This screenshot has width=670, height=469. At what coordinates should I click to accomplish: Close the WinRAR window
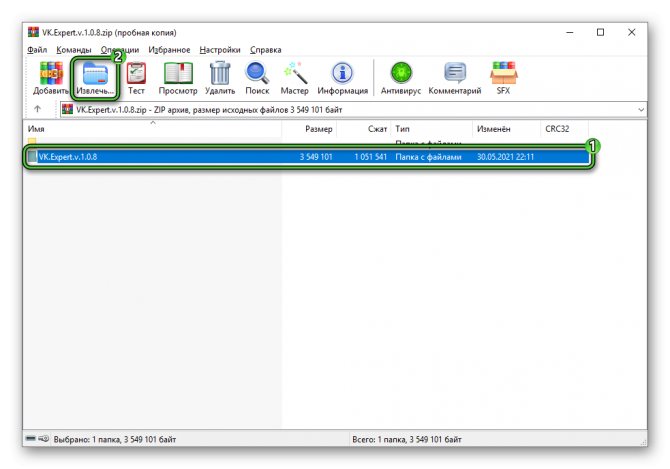632,32
